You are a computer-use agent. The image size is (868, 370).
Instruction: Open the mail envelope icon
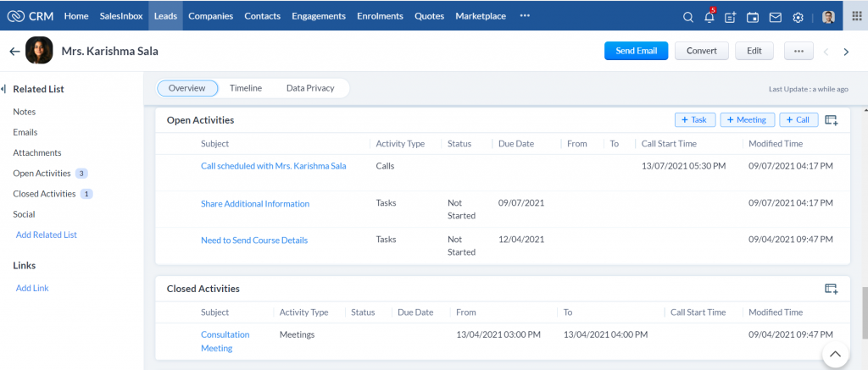tap(776, 17)
